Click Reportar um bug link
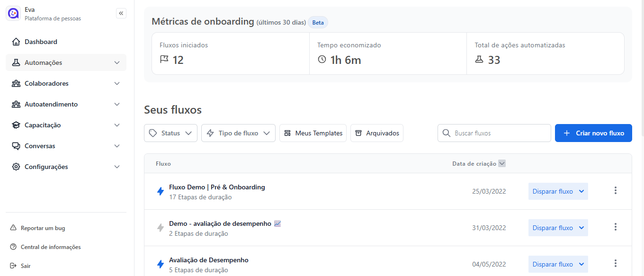 click(43, 228)
